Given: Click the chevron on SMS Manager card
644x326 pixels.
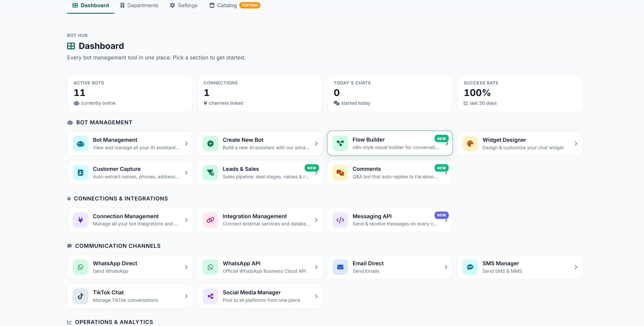Looking at the screenshot, I should pyautogui.click(x=576, y=267).
